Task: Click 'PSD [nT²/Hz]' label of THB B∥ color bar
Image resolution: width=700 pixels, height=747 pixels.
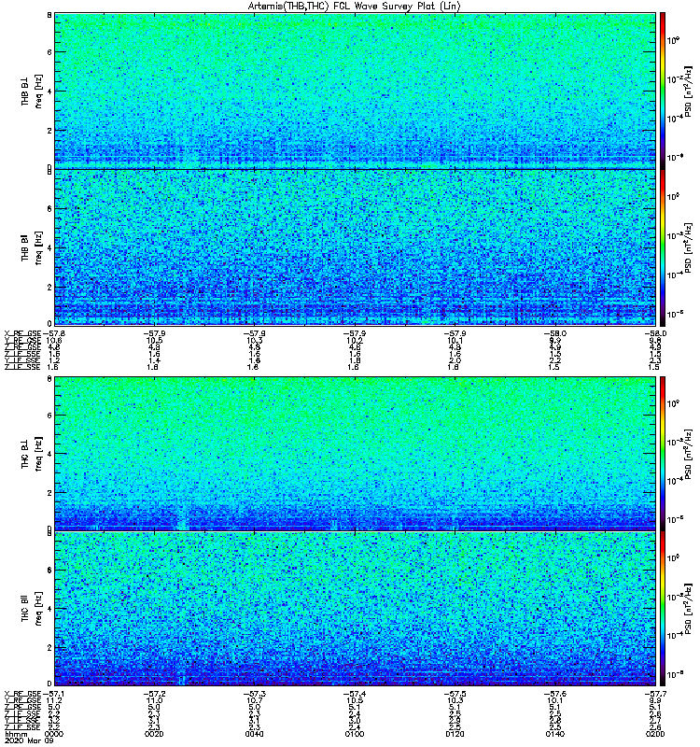Action: pyautogui.click(x=688, y=247)
